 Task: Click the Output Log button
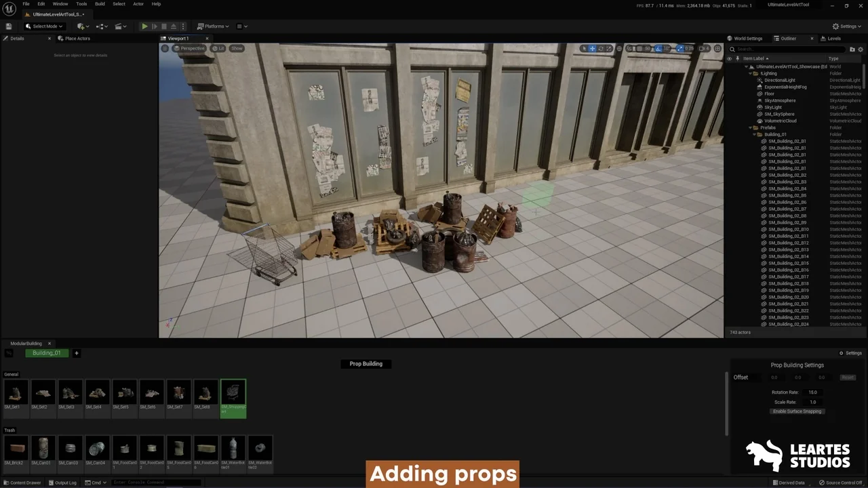(x=62, y=483)
